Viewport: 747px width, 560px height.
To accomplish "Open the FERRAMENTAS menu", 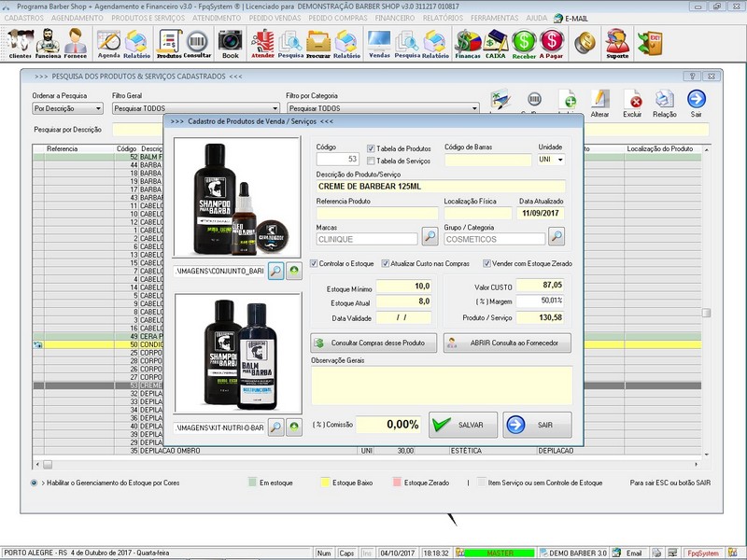I will coord(495,18).
